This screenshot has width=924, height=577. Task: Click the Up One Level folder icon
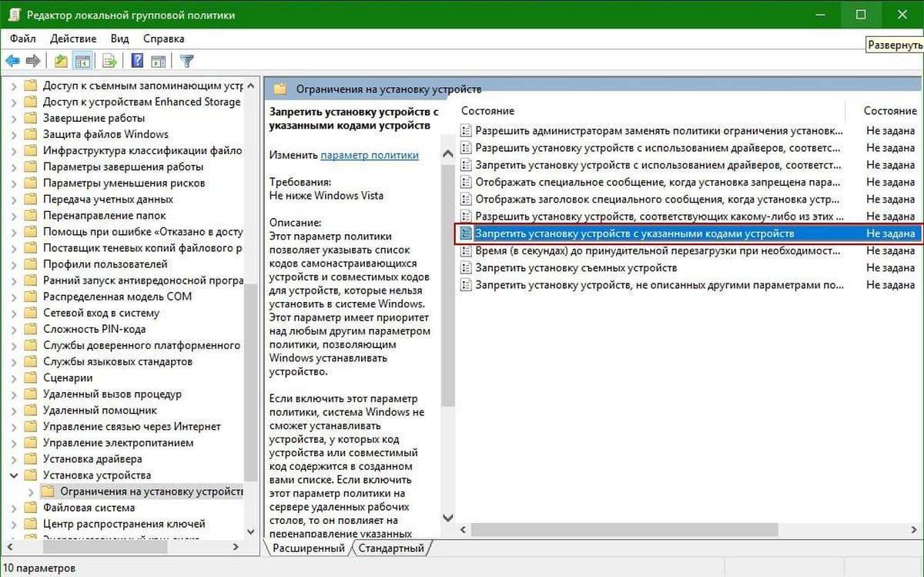click(x=62, y=61)
